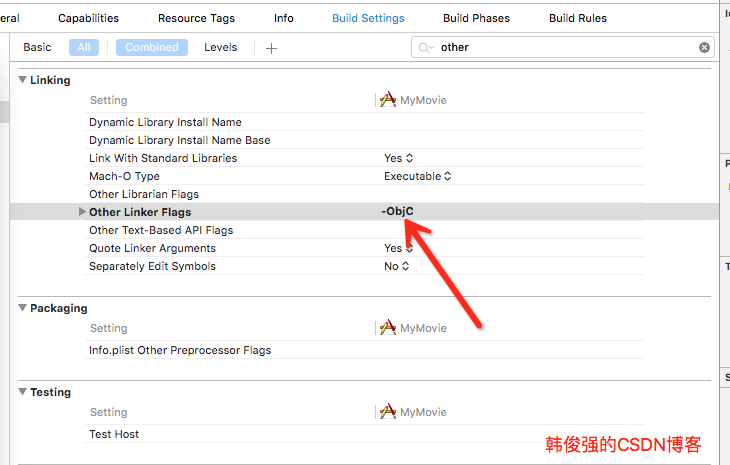Select the Other Linker Flags label
The height and width of the screenshot is (465, 730).
click(x=140, y=212)
